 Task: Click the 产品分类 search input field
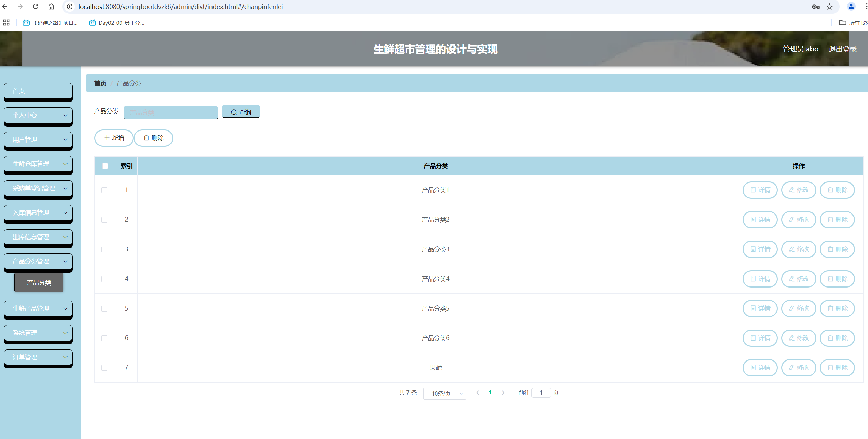point(171,112)
